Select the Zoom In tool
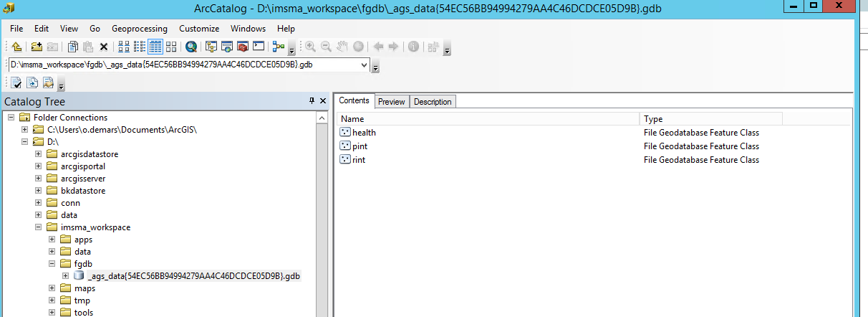 coord(311,47)
